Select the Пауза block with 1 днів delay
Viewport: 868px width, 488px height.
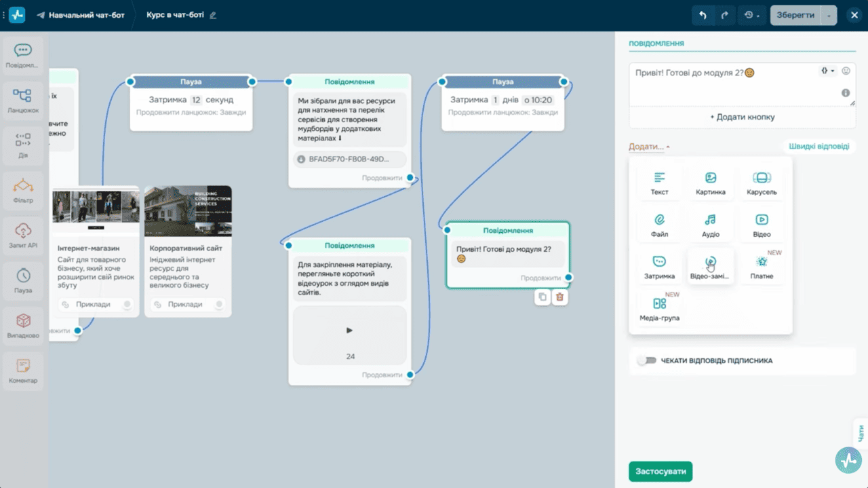pyautogui.click(x=502, y=102)
